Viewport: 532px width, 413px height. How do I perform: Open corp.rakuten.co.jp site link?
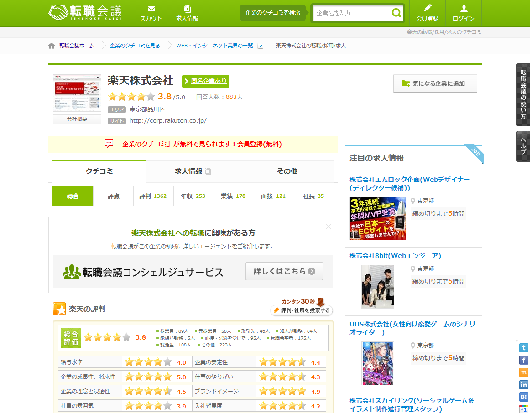[168, 121]
